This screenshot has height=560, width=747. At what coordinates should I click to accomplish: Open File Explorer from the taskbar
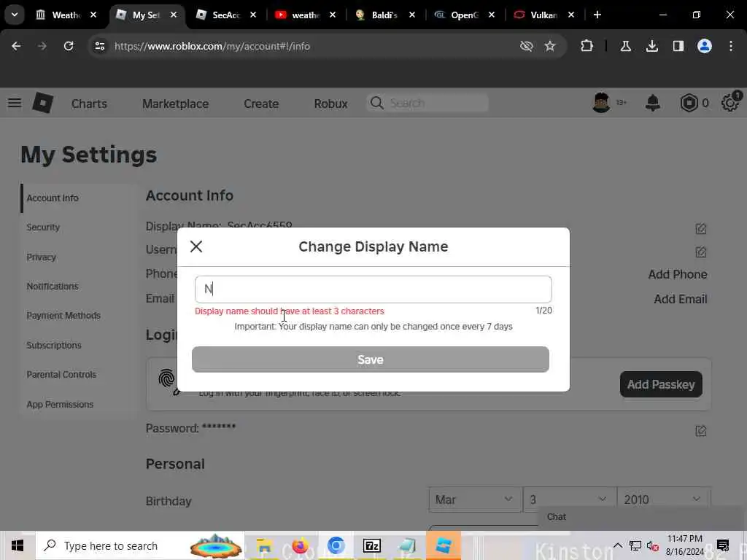264,545
